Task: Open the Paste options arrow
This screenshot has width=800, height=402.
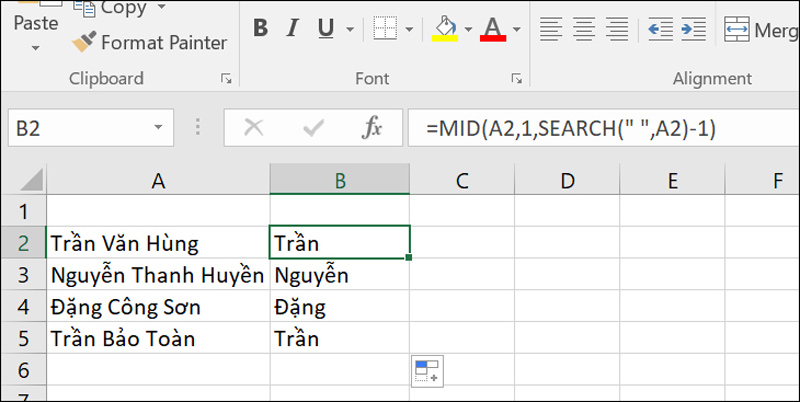Action: pos(35,48)
